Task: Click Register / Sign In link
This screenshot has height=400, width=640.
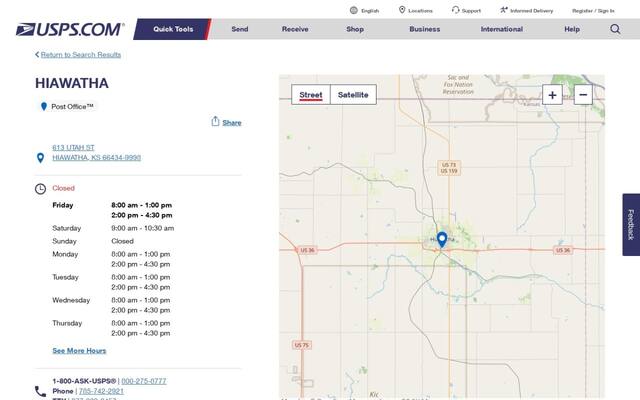Action: point(593,11)
